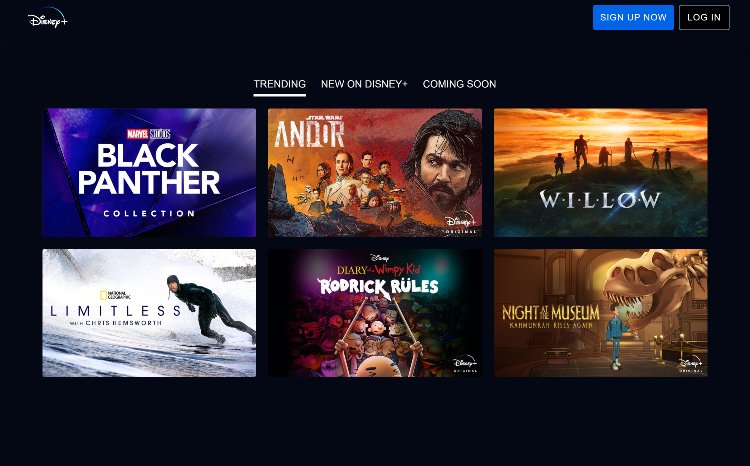This screenshot has width=750, height=466.
Task: Open the Black Panther Collection tile
Action: point(149,173)
